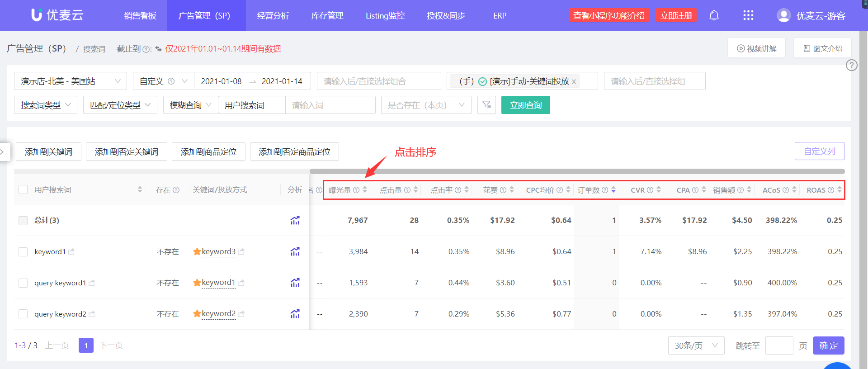Open external link icon next to query keyword1
This screenshot has width=868, height=369.
click(92, 283)
